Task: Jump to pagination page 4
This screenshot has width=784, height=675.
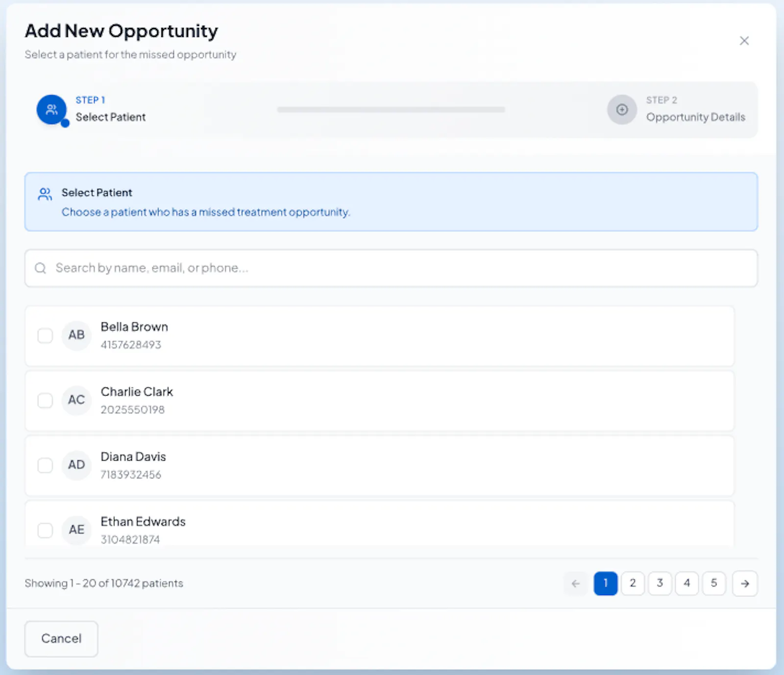Action: coord(687,583)
